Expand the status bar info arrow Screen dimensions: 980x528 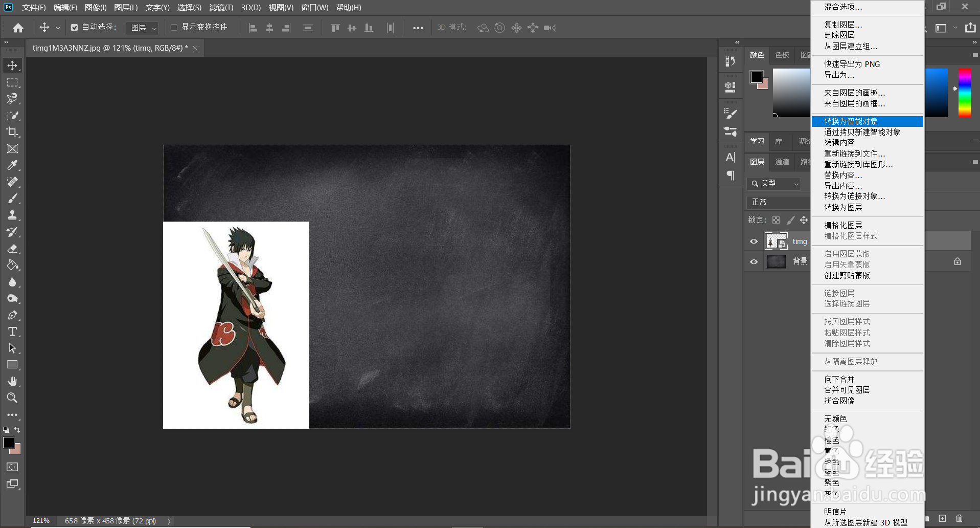pyautogui.click(x=169, y=521)
